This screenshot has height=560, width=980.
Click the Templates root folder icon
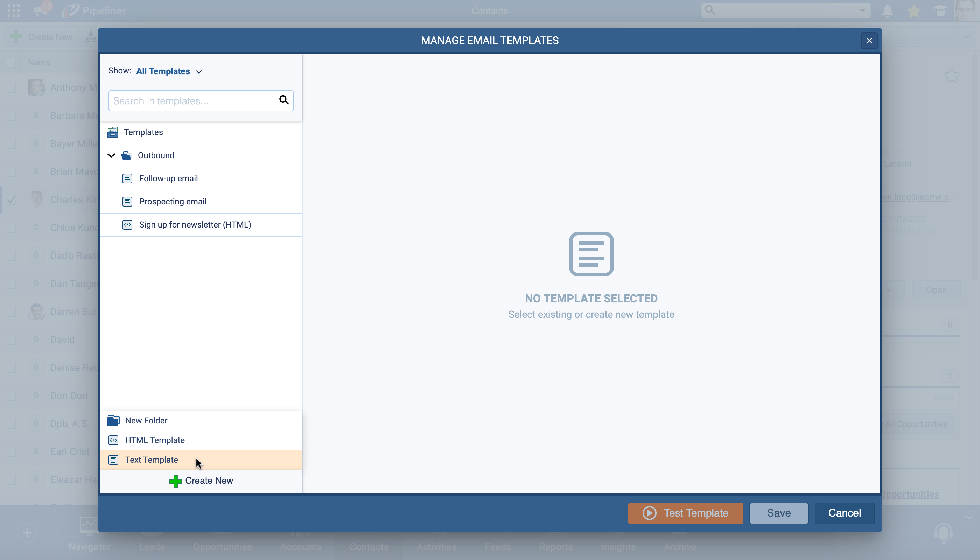click(113, 132)
